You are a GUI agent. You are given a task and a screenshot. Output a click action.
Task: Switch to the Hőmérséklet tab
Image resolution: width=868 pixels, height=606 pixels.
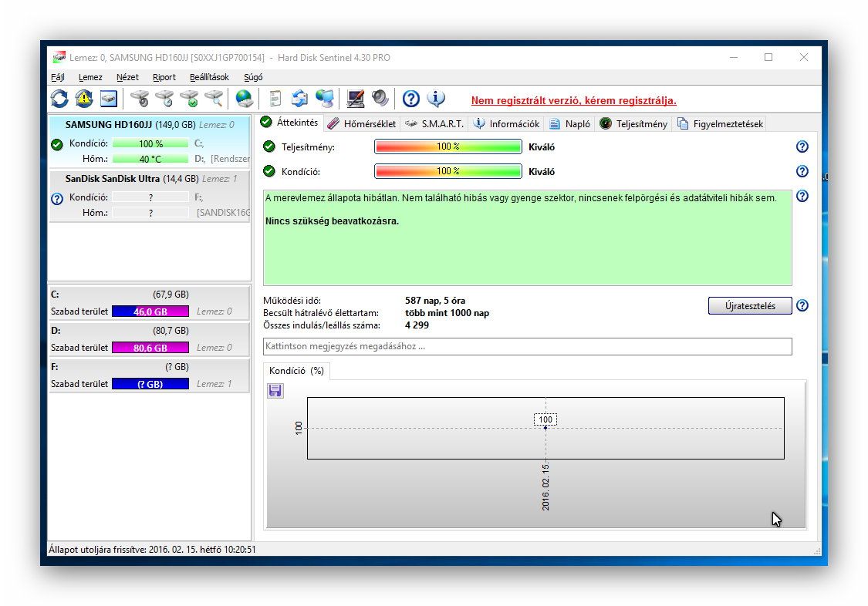point(362,124)
